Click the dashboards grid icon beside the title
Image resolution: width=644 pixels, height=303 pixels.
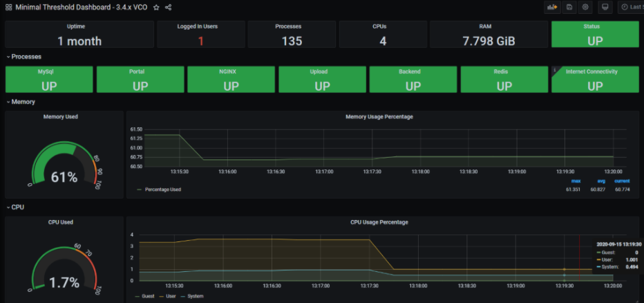click(x=8, y=8)
